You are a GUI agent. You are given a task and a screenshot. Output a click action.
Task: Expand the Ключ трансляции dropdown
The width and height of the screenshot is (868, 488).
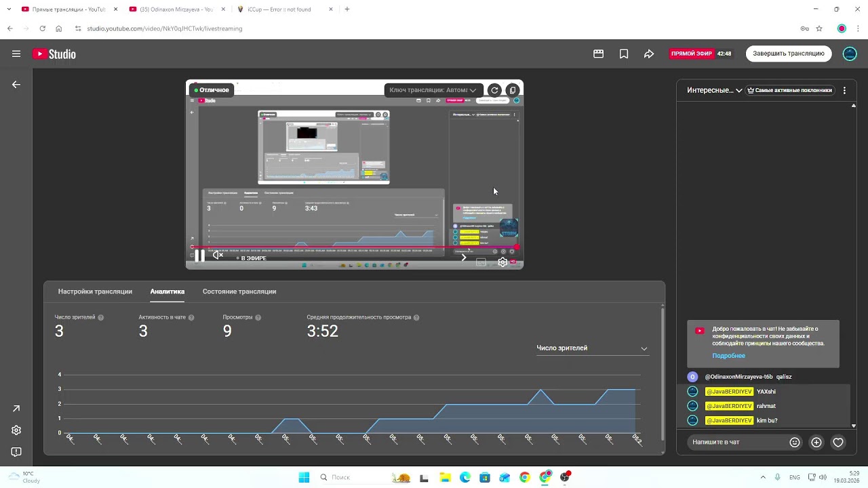(433, 90)
